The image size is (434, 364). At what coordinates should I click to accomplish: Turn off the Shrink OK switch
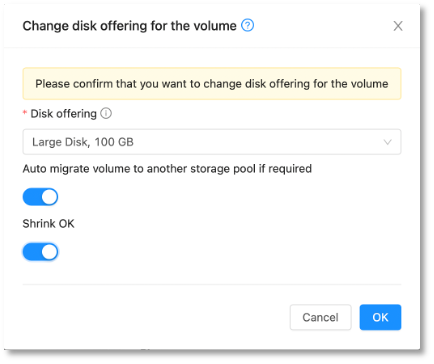tap(40, 252)
